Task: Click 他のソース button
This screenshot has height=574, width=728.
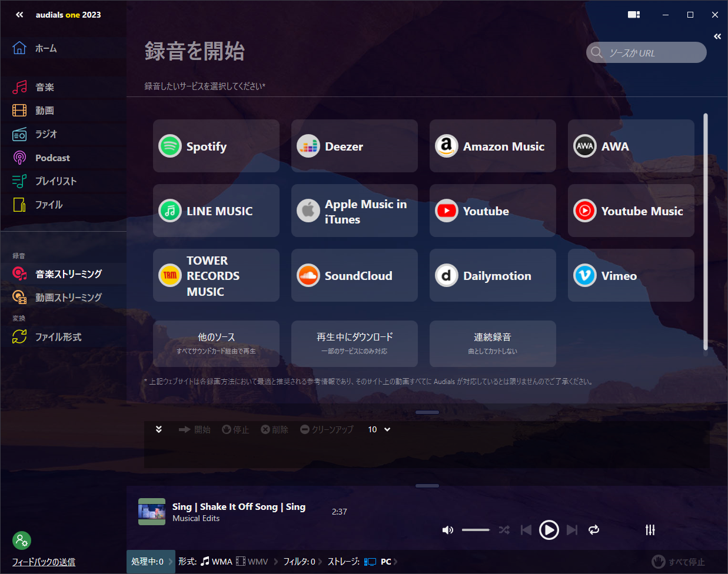Action: [216, 343]
